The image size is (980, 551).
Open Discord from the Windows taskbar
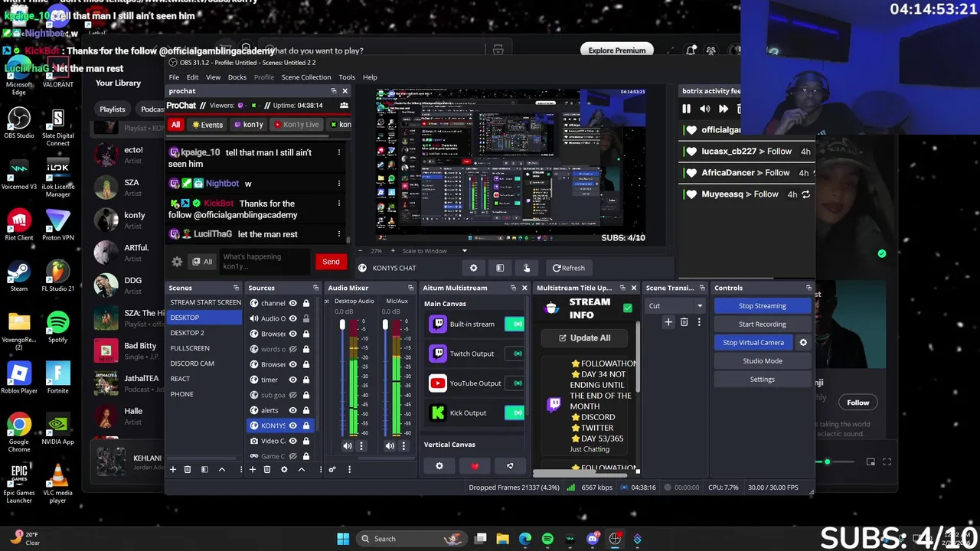coord(593,539)
